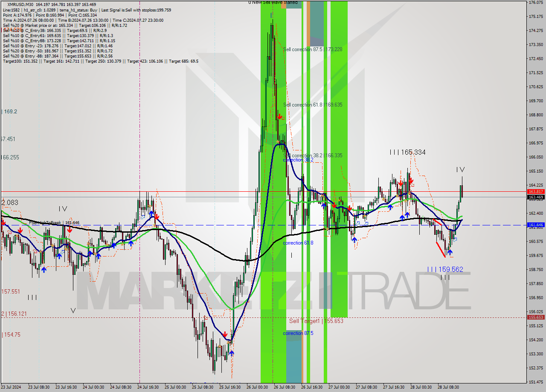
Task: Click the 176.075 price scale value
Action: pos(536,3)
